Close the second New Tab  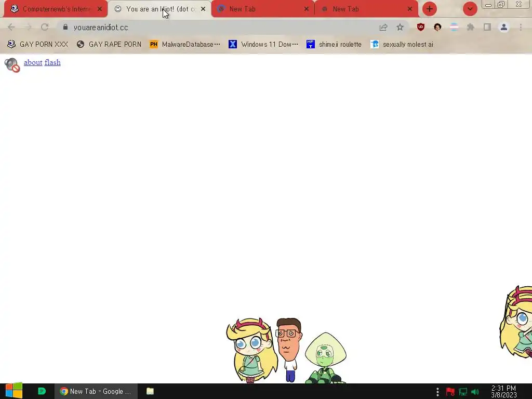(410, 9)
